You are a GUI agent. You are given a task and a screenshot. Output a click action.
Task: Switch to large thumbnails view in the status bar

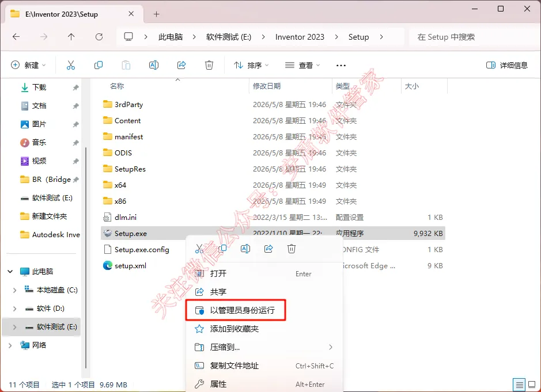(x=532, y=385)
